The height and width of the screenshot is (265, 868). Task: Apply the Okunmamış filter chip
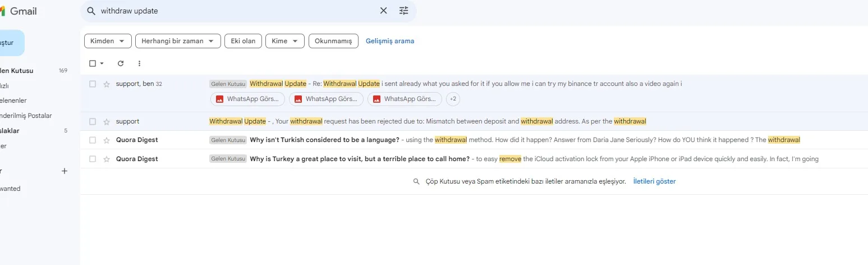333,41
